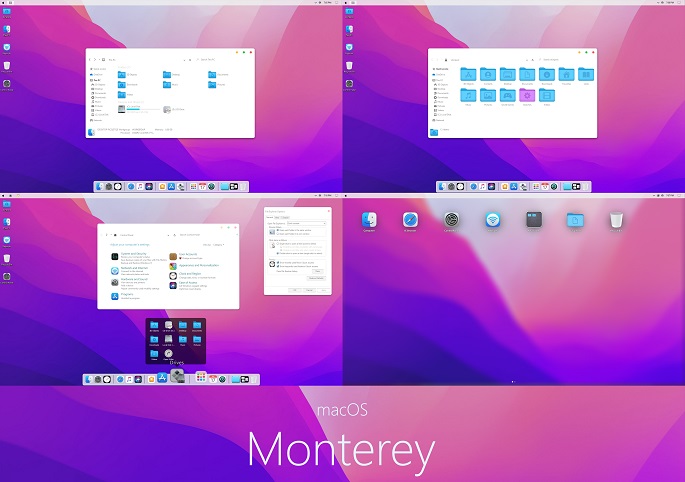Screen dimensions: 685x482
Task: Click the Hardware and Sound icon in Control Panel
Action: [115, 282]
